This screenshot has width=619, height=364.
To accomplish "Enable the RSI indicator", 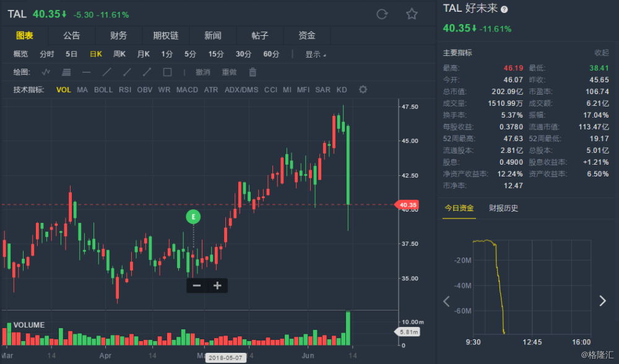I will coord(125,90).
